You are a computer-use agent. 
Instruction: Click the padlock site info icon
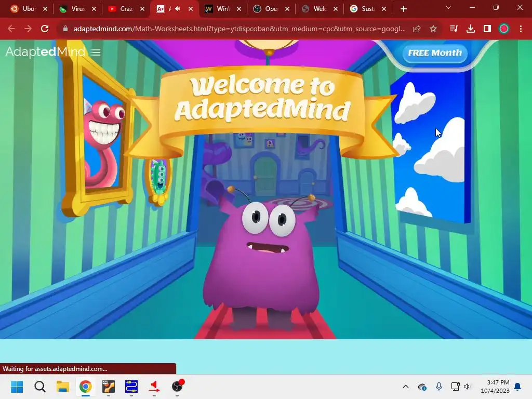pyautogui.click(x=65, y=29)
